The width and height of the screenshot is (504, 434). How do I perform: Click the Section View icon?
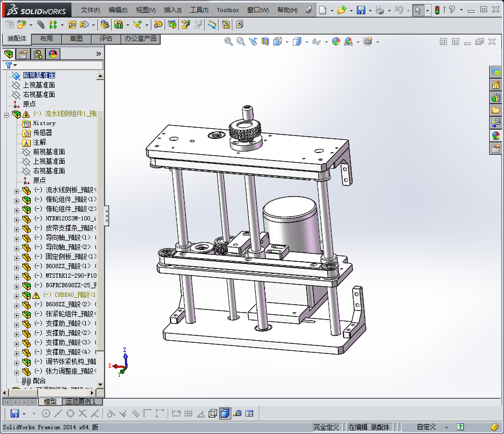tap(265, 41)
